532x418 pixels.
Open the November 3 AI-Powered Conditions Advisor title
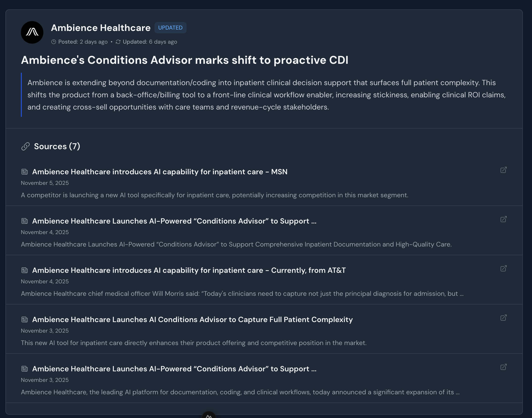tap(174, 369)
